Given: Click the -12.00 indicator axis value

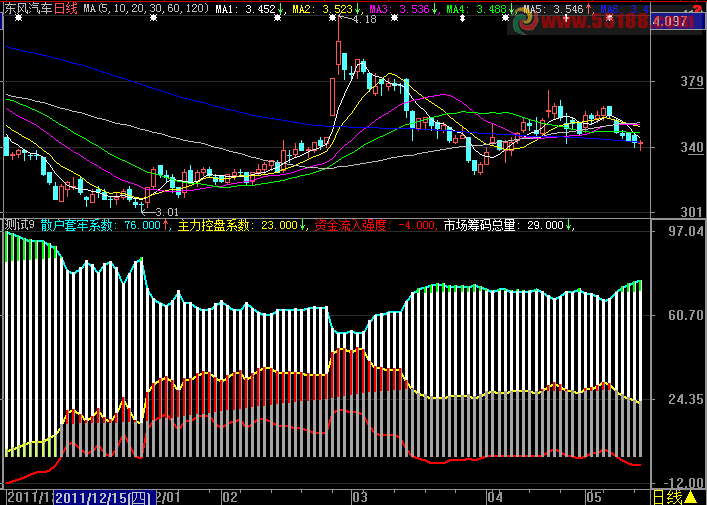Looking at the screenshot, I should click(684, 482).
